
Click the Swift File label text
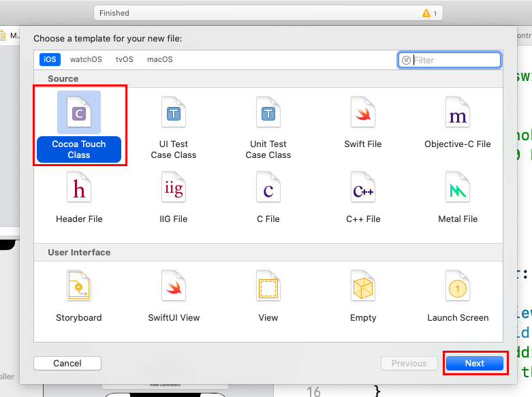[363, 144]
